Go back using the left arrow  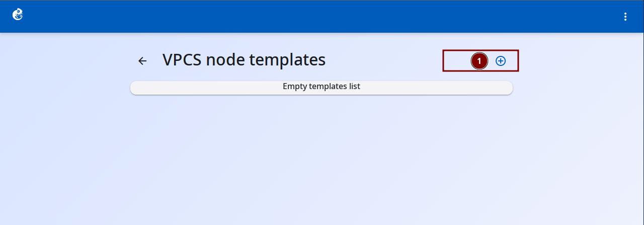142,61
